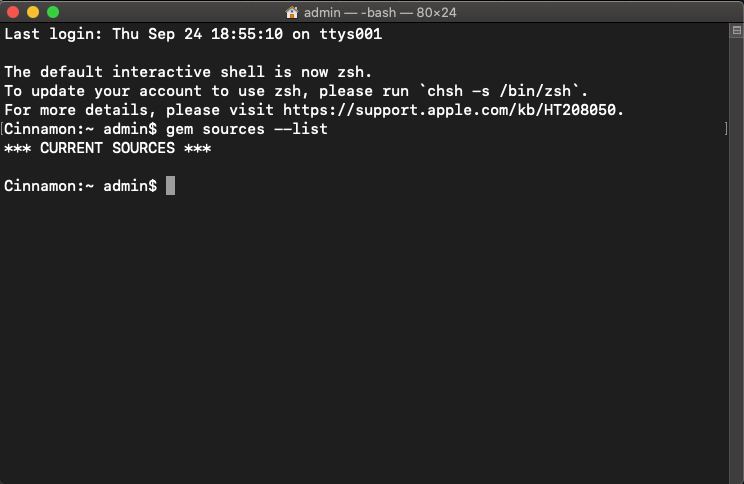
Task: Click the split pane icon above scrollbar
Action: (737, 31)
